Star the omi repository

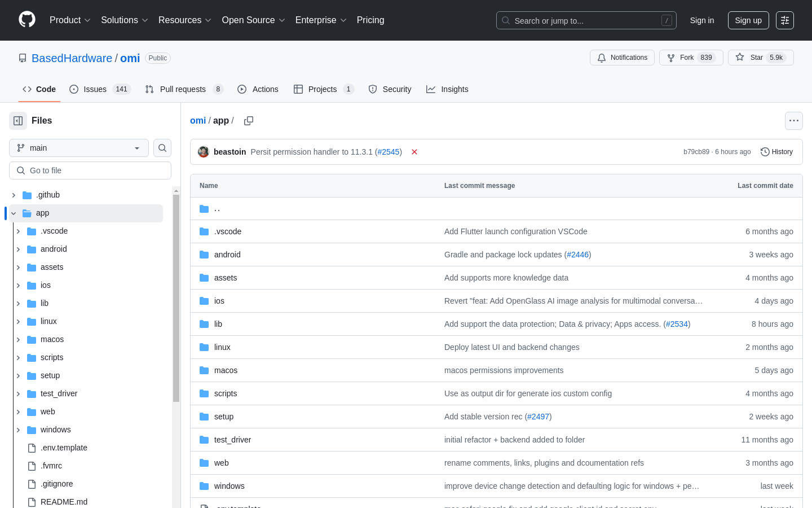point(761,58)
